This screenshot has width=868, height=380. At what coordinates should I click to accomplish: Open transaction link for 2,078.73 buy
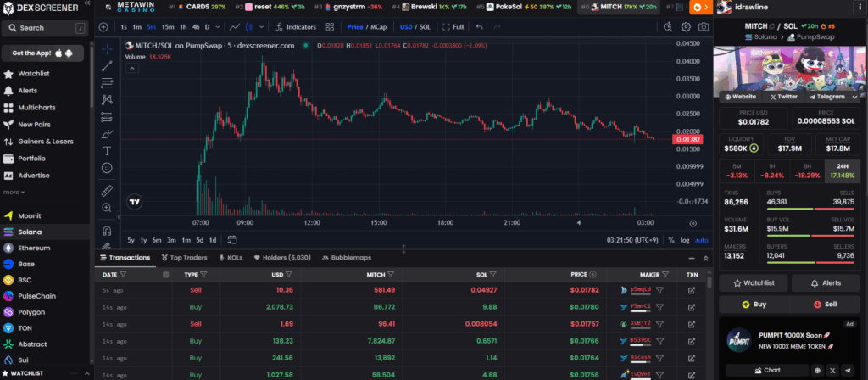coord(692,307)
